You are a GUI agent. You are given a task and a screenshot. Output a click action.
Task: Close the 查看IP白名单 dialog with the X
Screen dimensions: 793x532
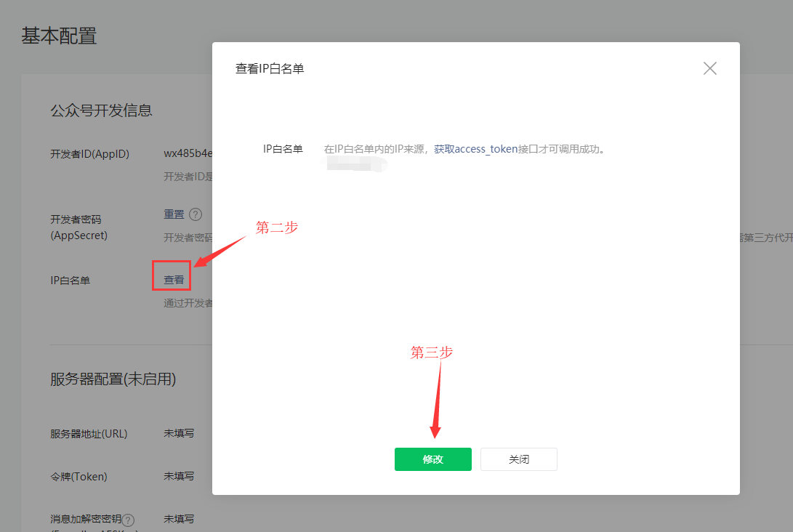709,68
